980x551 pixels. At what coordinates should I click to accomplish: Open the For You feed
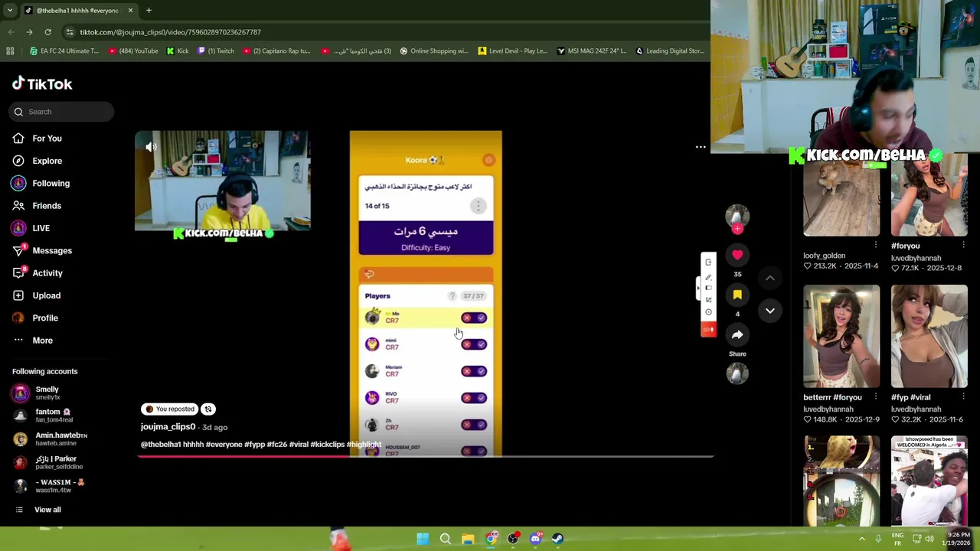click(x=37, y=139)
